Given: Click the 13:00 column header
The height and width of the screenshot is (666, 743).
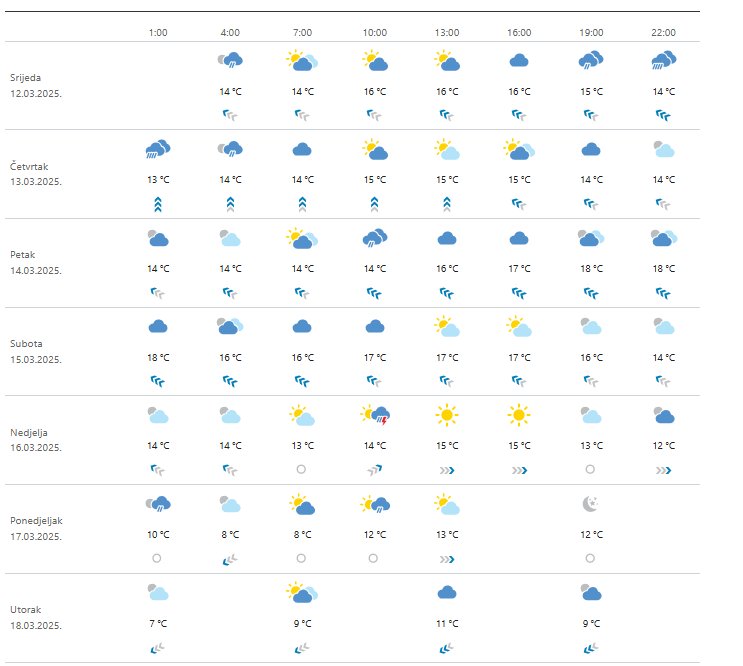Looking at the screenshot, I should pyautogui.click(x=447, y=32).
